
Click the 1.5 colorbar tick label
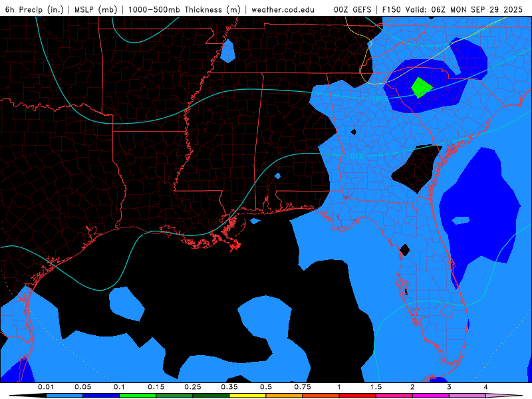pyautogui.click(x=376, y=387)
